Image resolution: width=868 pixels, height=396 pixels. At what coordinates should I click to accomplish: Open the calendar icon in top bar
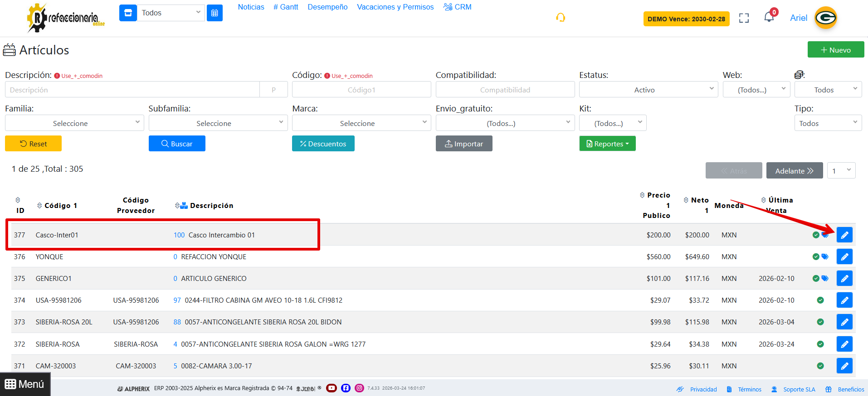pyautogui.click(x=215, y=13)
